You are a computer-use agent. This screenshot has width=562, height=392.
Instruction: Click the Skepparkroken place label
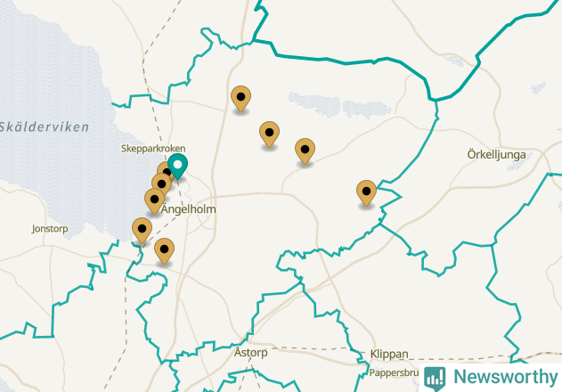click(x=153, y=149)
